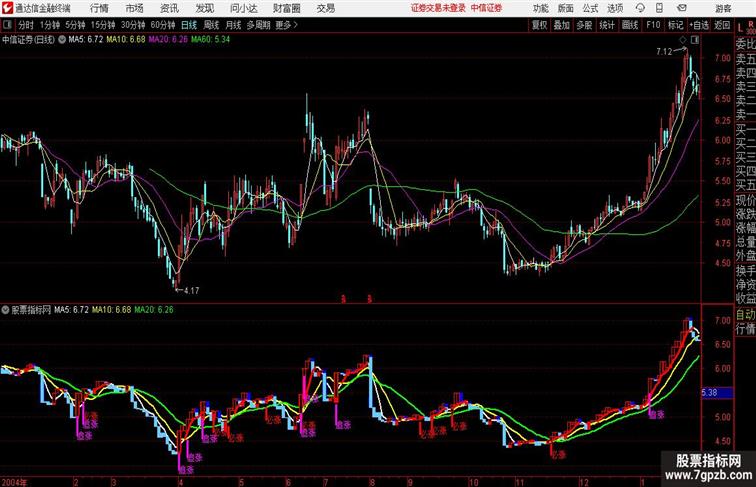Click the 中信证券 broker link in title bar
Screen dimensions: 756x487
tap(486, 8)
